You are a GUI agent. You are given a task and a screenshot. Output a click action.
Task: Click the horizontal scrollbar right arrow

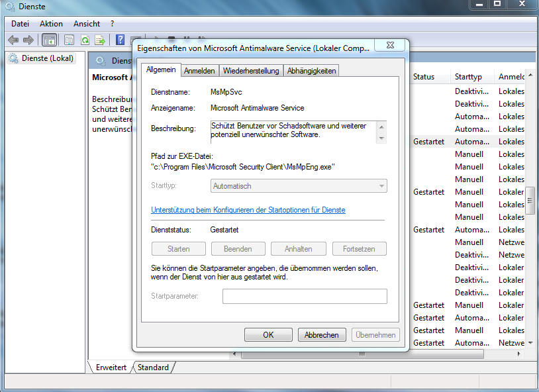(x=518, y=354)
